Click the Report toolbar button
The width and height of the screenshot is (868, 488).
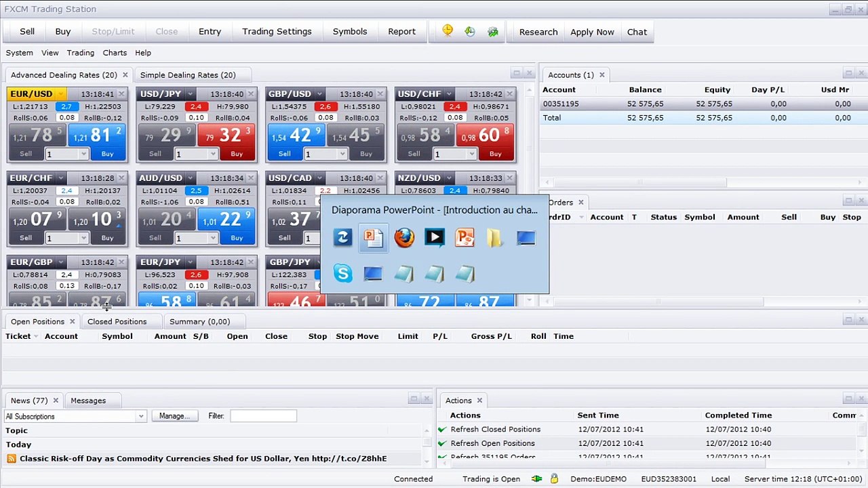tap(401, 32)
